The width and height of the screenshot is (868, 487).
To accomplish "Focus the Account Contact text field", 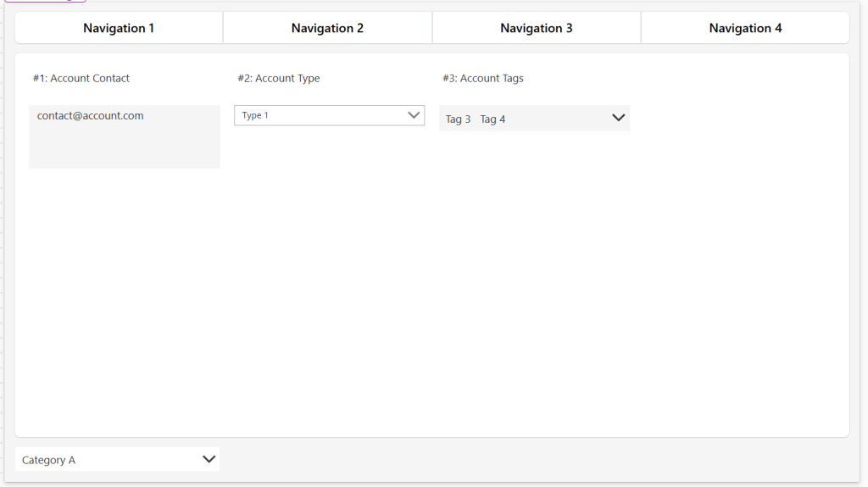I will [x=124, y=146].
